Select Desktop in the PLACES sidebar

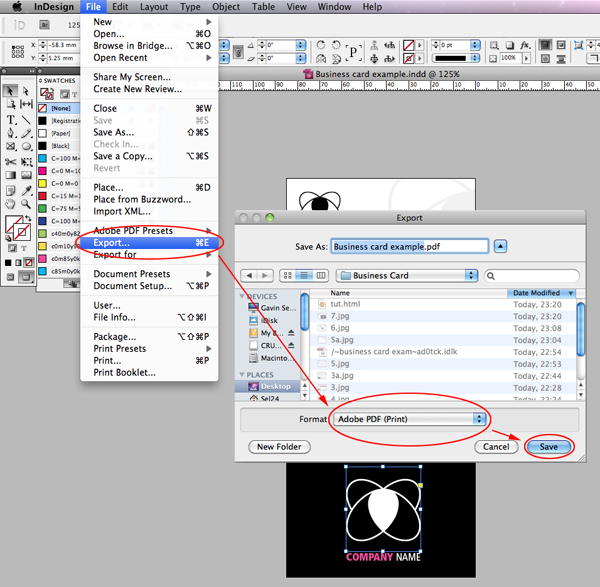[268, 386]
